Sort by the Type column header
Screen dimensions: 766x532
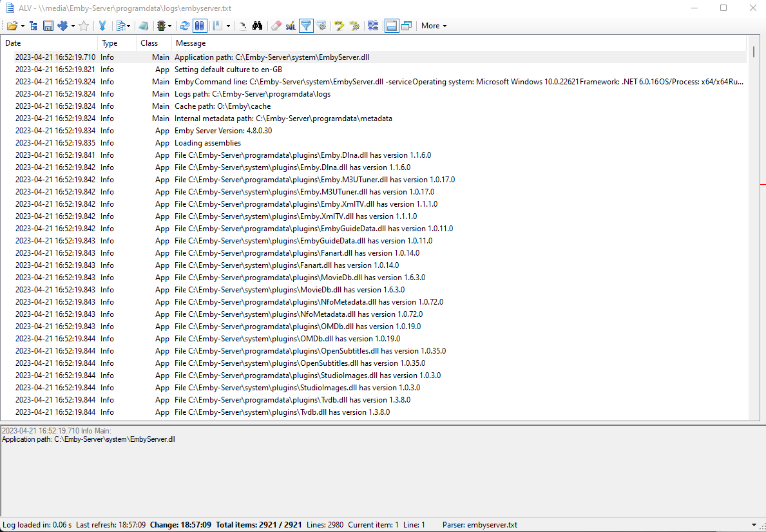pyautogui.click(x=117, y=43)
